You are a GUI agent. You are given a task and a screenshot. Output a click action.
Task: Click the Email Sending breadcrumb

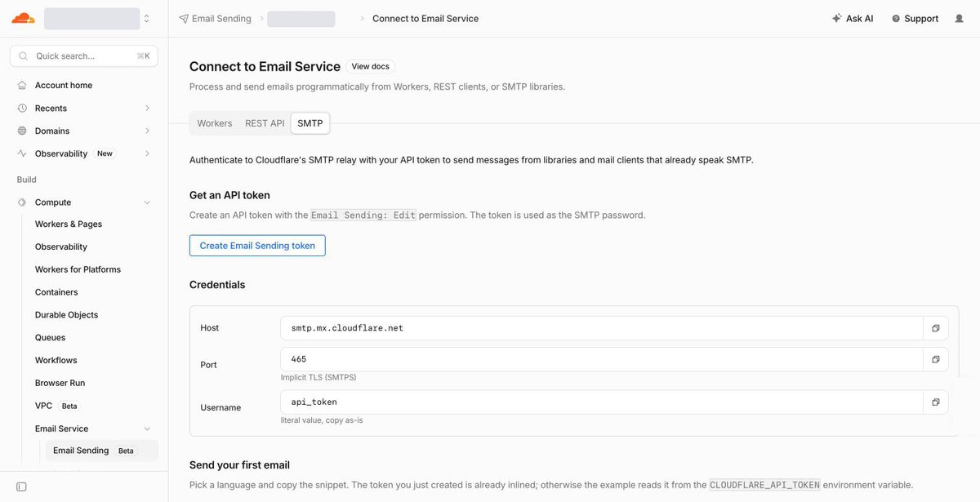(221, 19)
